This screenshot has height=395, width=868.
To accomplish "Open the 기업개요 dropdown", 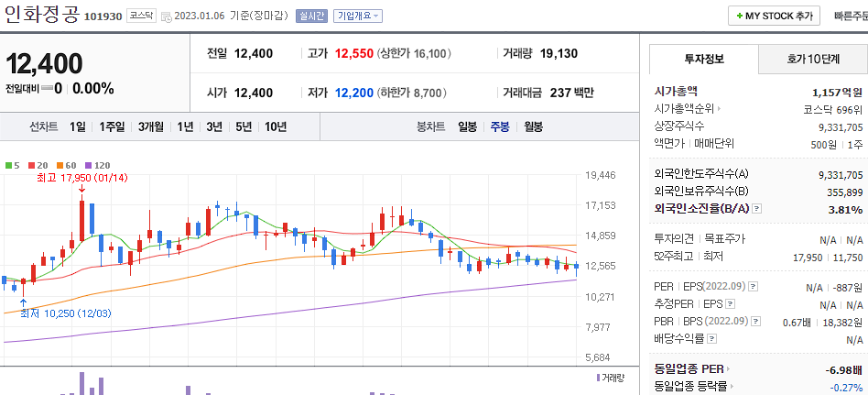I will pyautogui.click(x=358, y=16).
